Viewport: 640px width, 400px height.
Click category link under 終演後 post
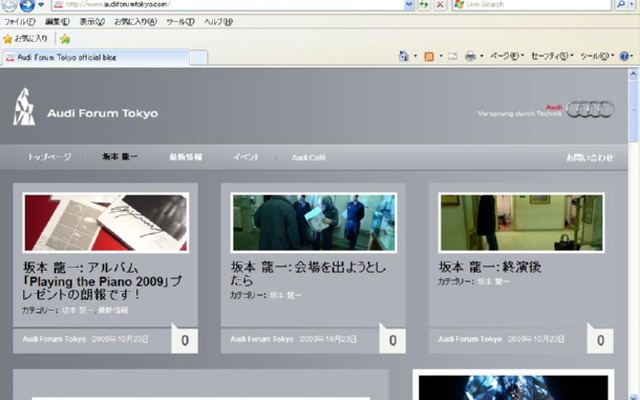[x=493, y=281]
